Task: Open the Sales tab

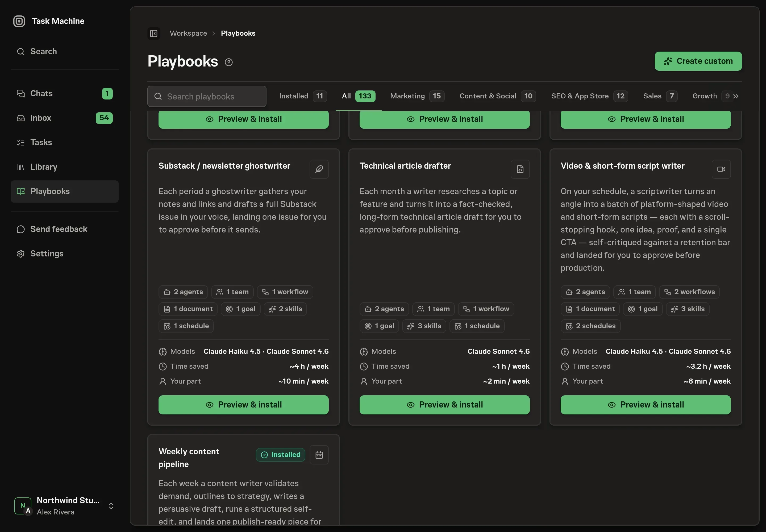Action: [x=660, y=96]
